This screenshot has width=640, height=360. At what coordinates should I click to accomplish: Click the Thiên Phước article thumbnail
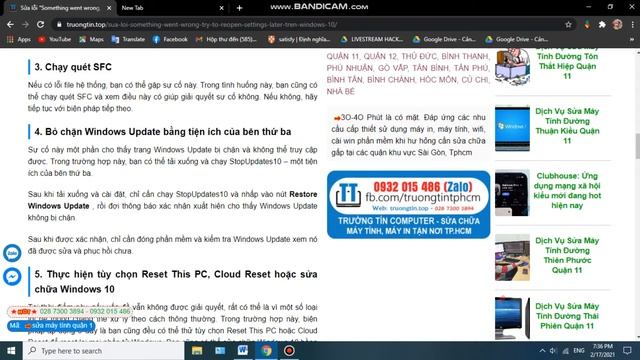pyautogui.click(x=512, y=257)
